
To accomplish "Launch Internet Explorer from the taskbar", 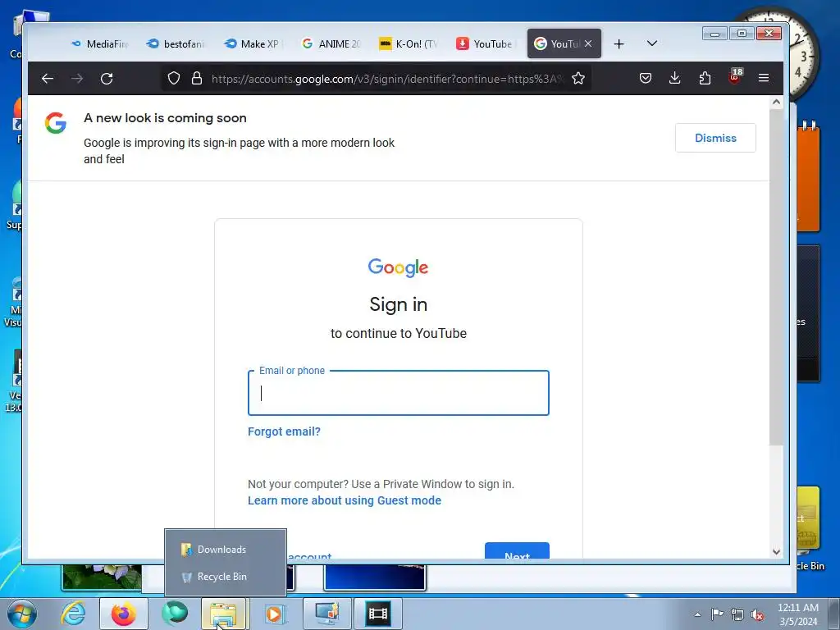I will click(x=73, y=614).
